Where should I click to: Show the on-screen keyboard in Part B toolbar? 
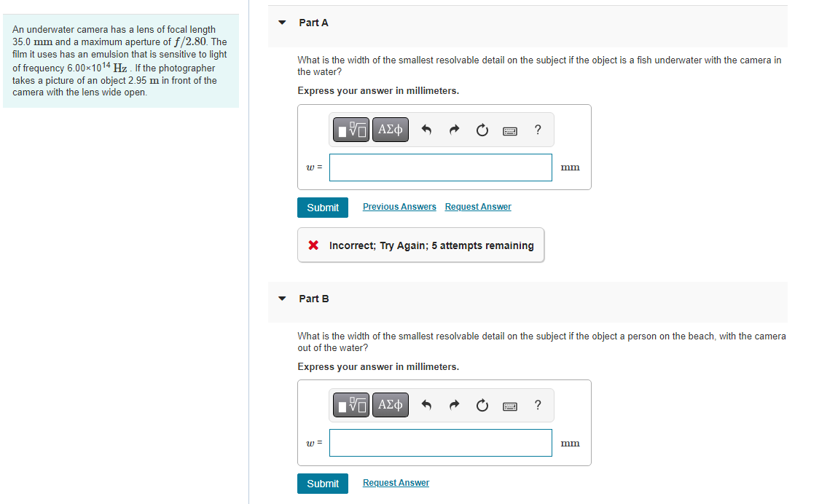(x=510, y=405)
